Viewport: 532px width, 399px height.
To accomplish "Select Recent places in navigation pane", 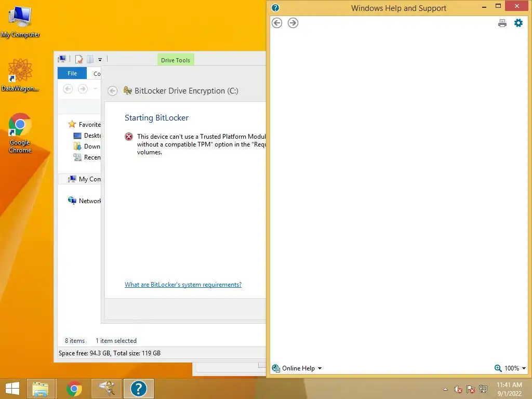I will 87,157.
